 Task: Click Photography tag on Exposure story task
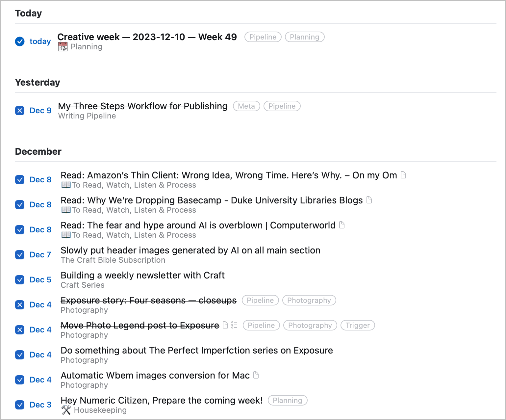[x=309, y=300]
